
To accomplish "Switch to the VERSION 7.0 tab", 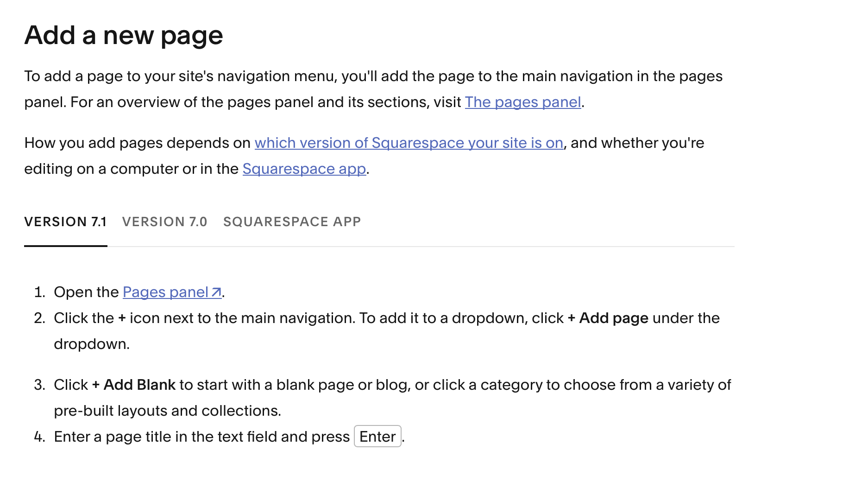I will [165, 222].
